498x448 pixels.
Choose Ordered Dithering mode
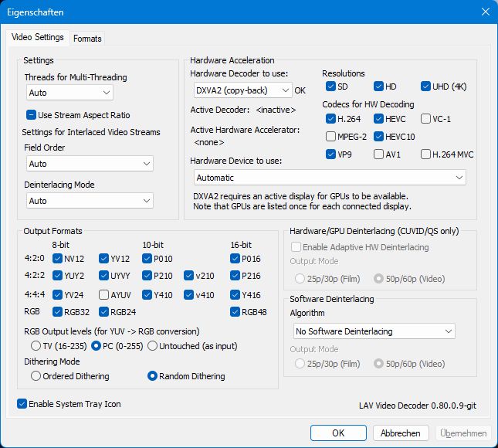click(x=36, y=376)
